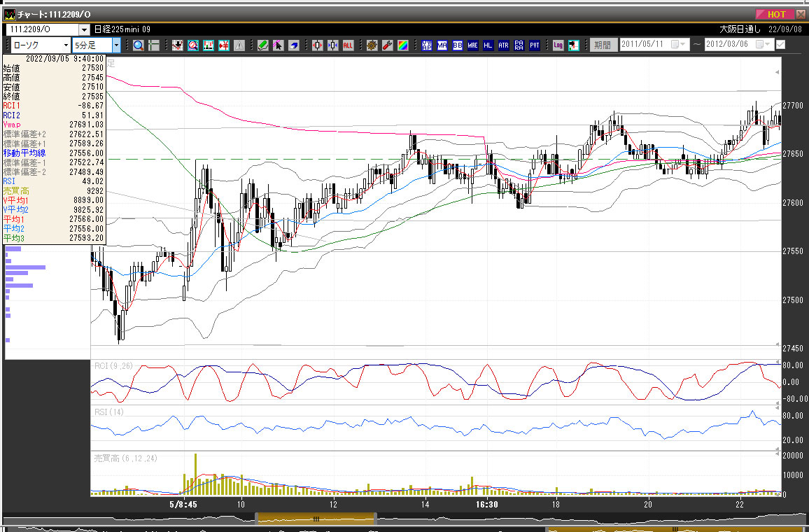Select the green pencil drawing tool
The width and height of the screenshot is (809, 532).
tap(263, 45)
